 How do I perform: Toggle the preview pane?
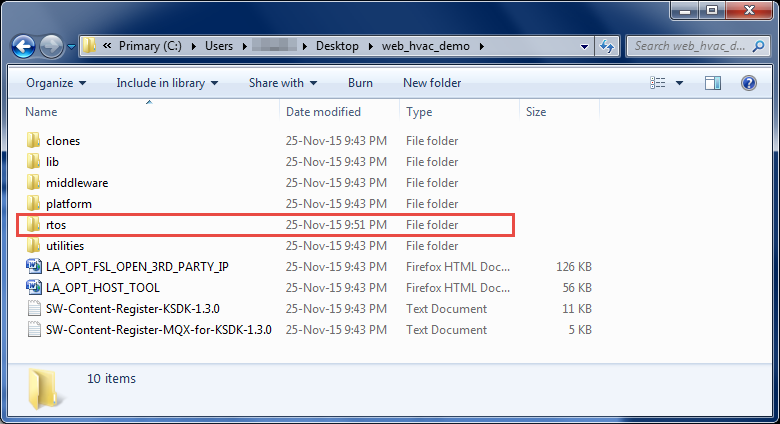(713, 83)
